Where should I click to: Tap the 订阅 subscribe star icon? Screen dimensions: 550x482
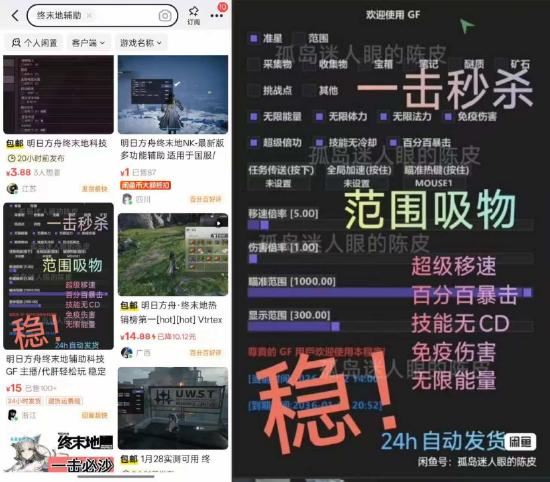pyautogui.click(x=194, y=16)
